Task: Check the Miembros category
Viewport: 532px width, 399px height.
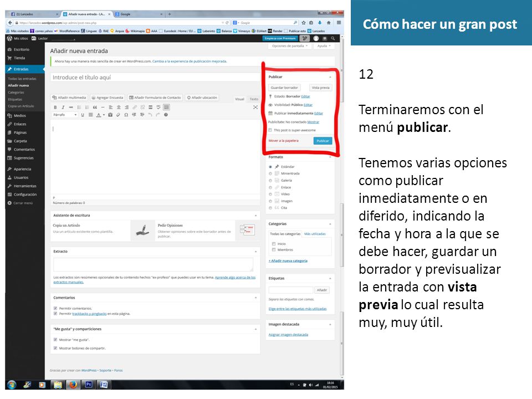Action: click(x=274, y=250)
